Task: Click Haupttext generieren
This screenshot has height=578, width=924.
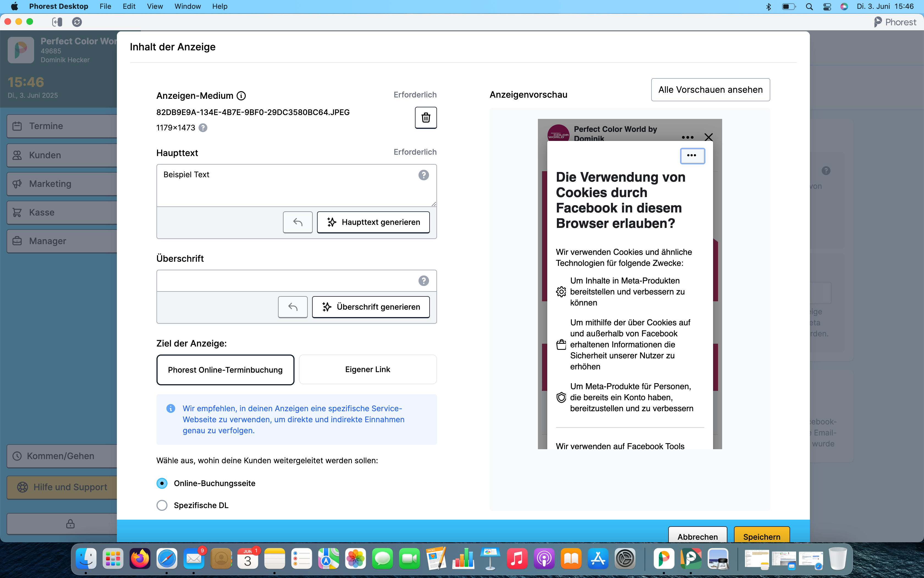Action: coord(373,222)
